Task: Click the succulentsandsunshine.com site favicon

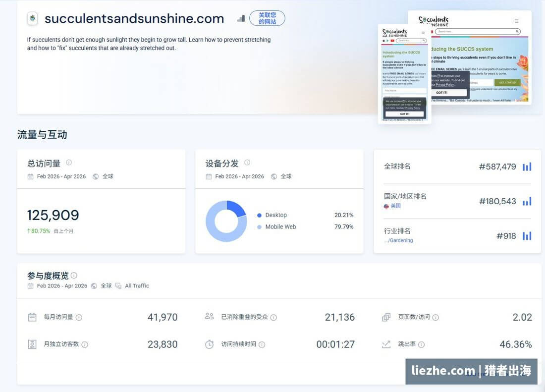Action: [x=32, y=18]
